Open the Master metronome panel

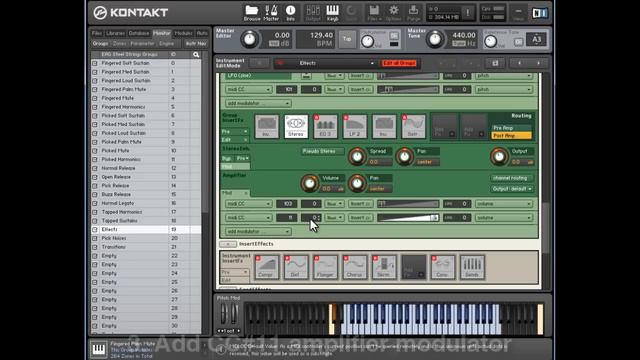(x=271, y=13)
